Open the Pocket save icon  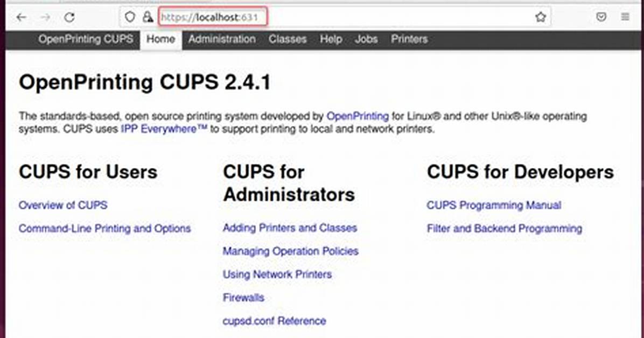pyautogui.click(x=601, y=17)
